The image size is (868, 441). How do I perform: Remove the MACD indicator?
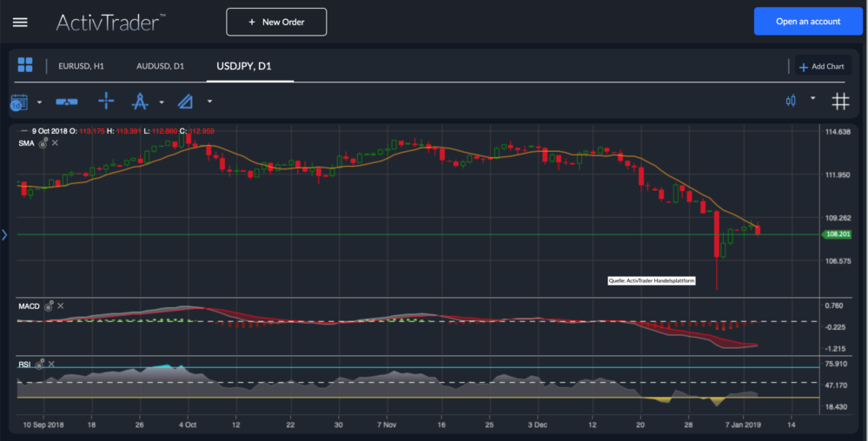click(60, 306)
